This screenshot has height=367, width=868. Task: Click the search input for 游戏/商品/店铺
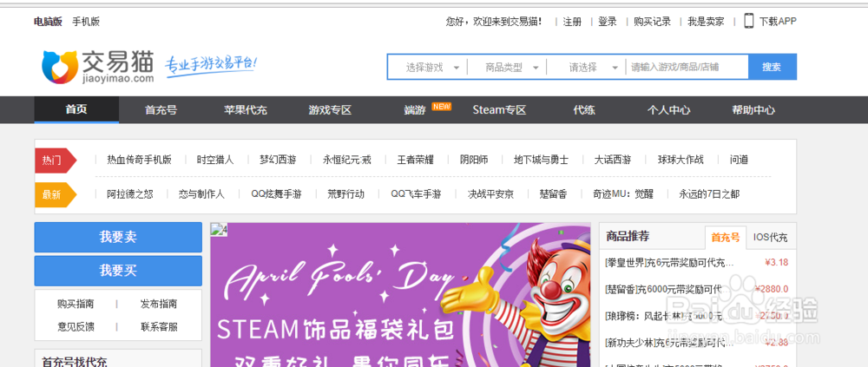[687, 67]
